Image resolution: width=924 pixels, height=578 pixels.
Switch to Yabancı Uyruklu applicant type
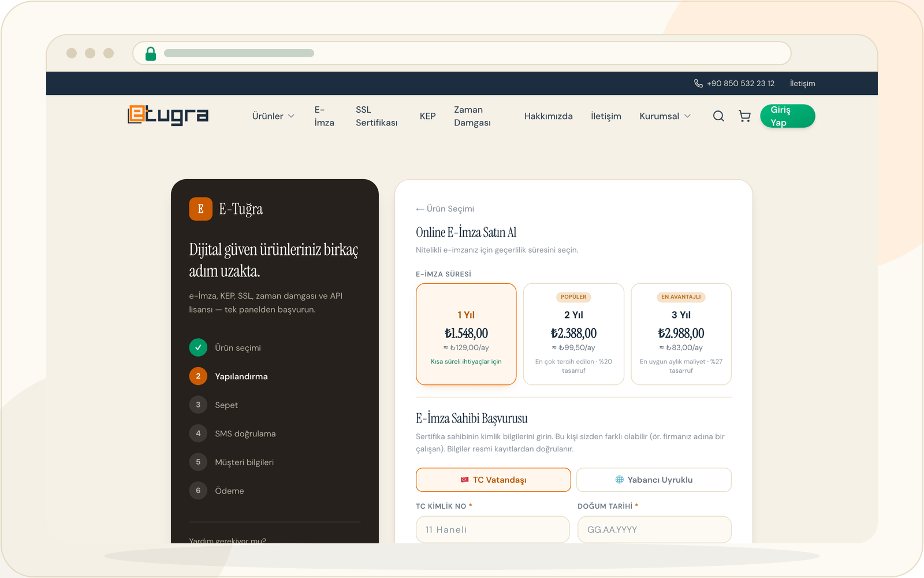click(654, 480)
